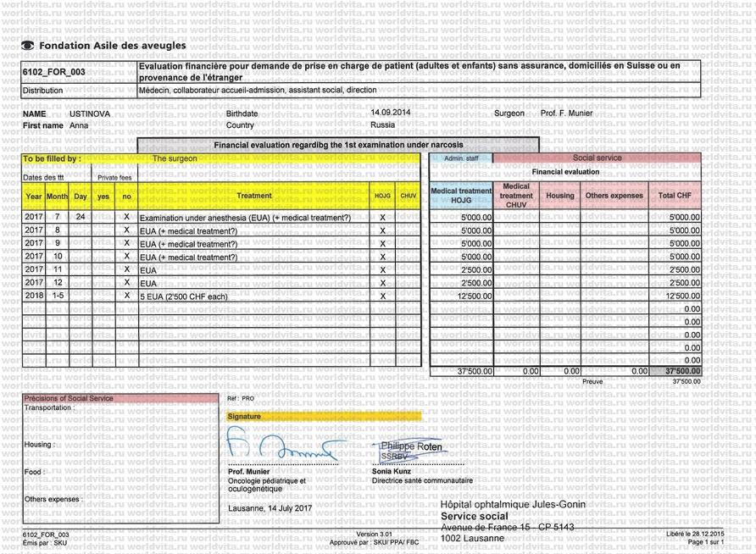Click 'Émis par : SKU' in the footer
This screenshot has height=554, width=756.
point(45,543)
